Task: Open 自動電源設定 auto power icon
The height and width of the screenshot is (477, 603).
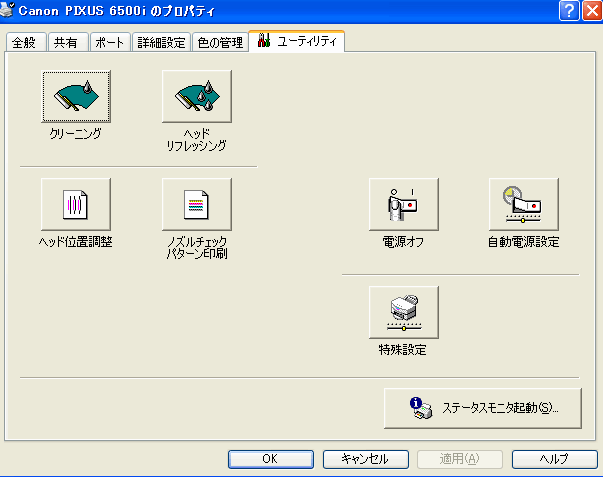Action: pos(524,204)
